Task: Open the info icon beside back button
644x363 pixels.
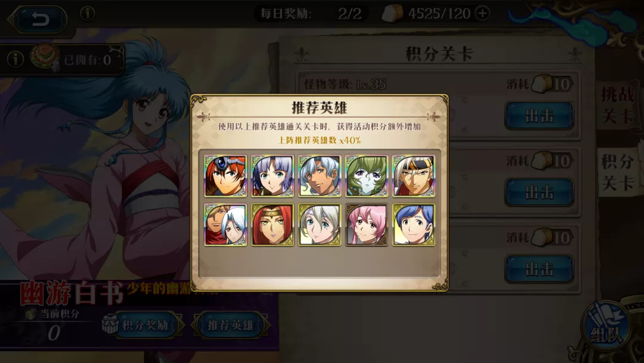Action: [x=87, y=14]
